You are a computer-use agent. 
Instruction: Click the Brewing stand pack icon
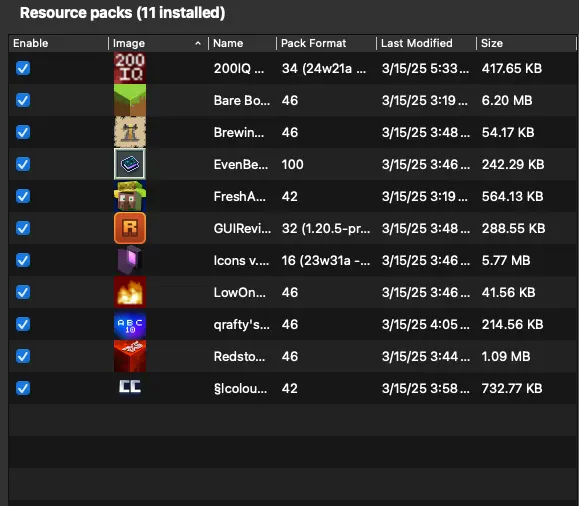(x=130, y=132)
